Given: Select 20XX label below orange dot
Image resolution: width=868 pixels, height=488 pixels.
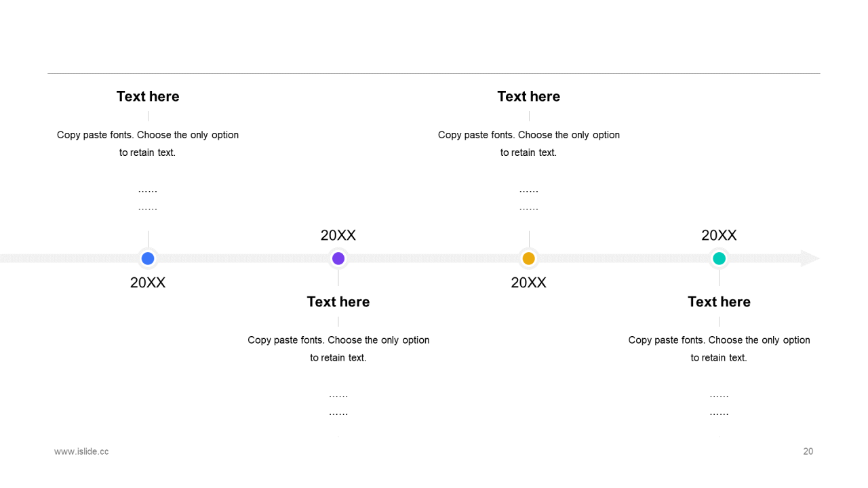Looking at the screenshot, I should 529,283.
